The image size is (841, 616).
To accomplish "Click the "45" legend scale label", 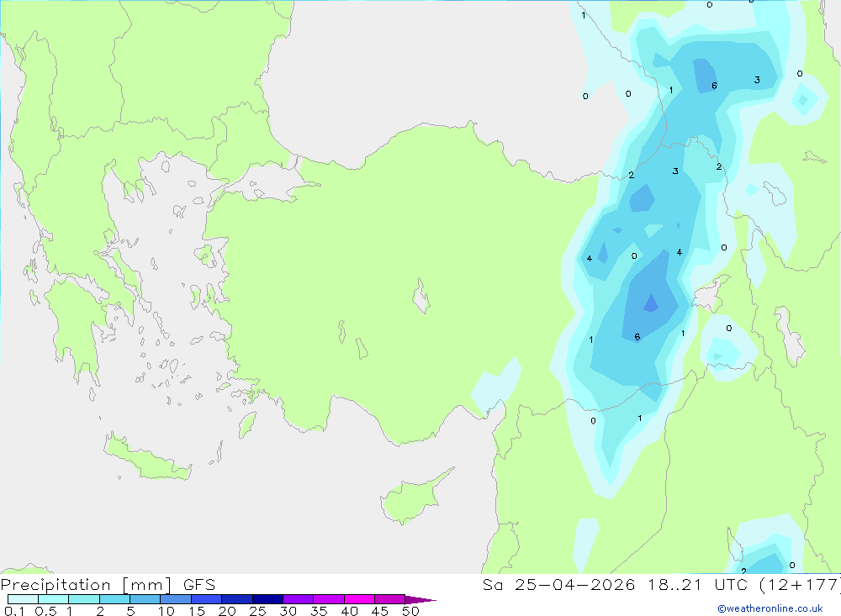I will point(380,611).
